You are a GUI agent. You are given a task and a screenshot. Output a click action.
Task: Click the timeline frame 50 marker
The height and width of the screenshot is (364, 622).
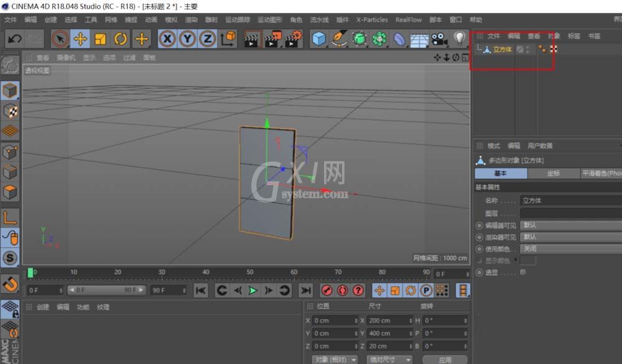[249, 272]
